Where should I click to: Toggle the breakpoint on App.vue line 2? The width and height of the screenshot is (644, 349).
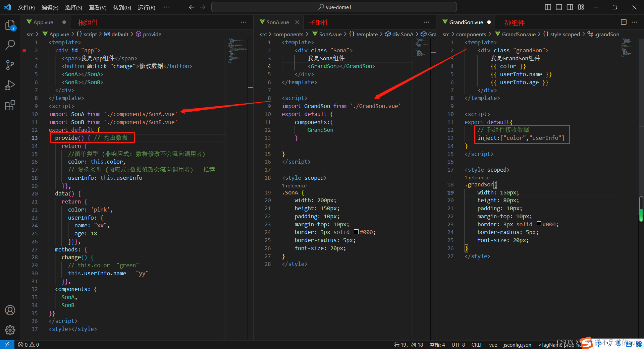[24, 51]
